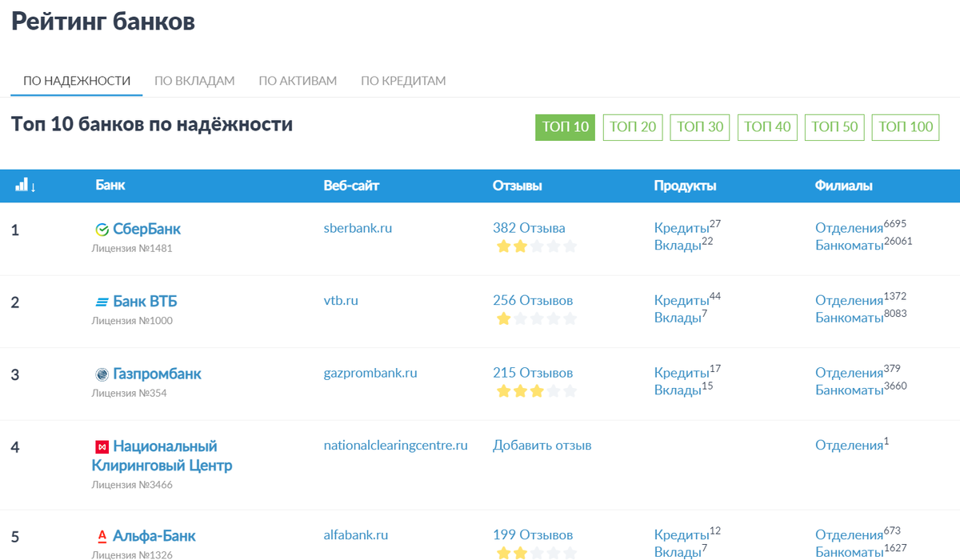
Task: Click the Рейтинг банков page heading
Action: 103,22
